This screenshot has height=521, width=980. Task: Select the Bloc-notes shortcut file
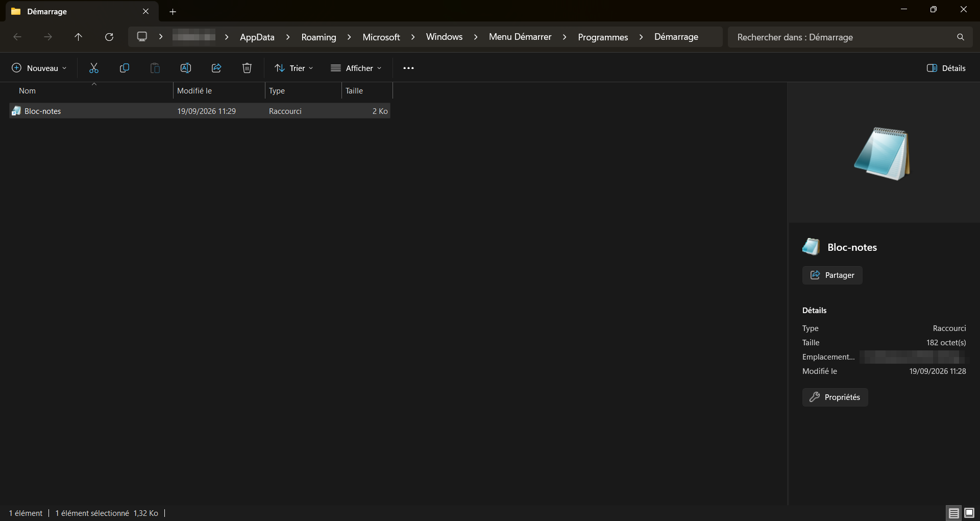pos(200,111)
